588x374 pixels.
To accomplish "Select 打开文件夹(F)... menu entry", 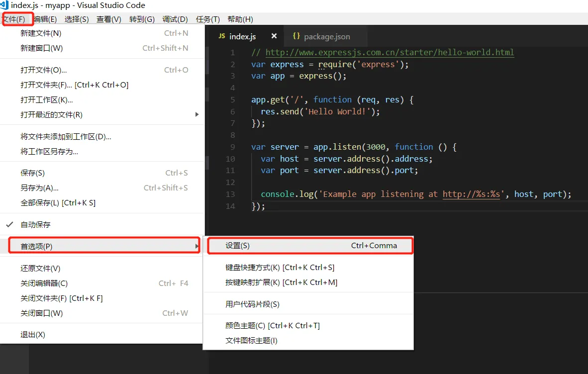I will [x=102, y=85].
